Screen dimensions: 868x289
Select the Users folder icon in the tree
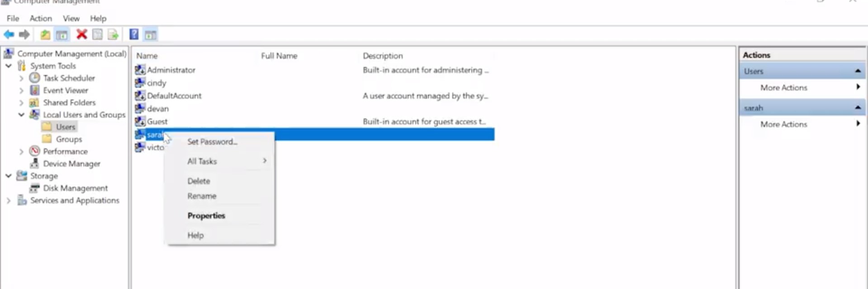point(47,127)
